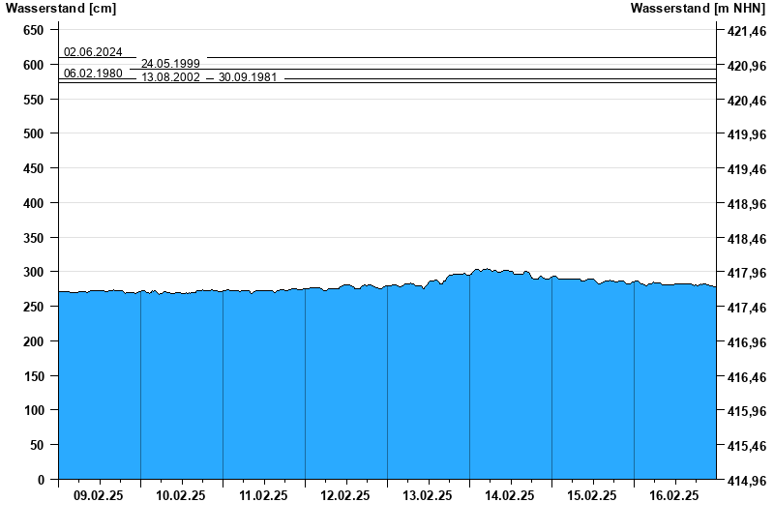This screenshot has height=532, width=774.
Task: Select the 13.08.2002 flood marker label
Action: (170, 77)
